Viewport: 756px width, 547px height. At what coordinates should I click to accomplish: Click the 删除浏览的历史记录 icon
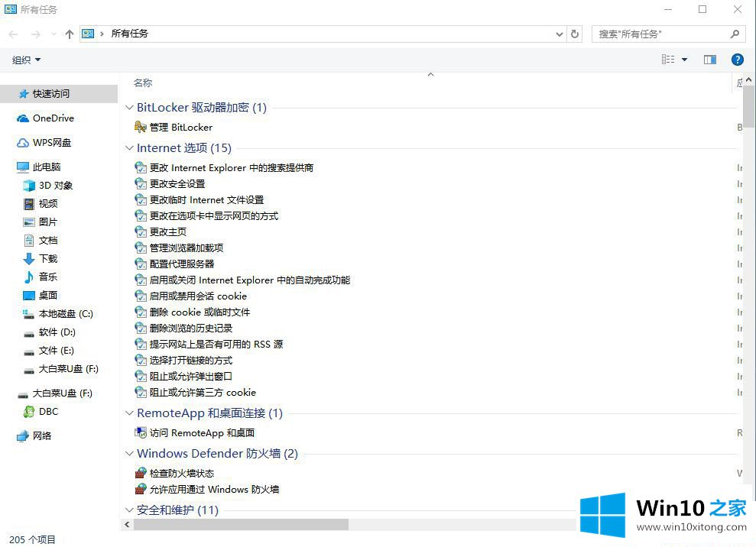(141, 329)
